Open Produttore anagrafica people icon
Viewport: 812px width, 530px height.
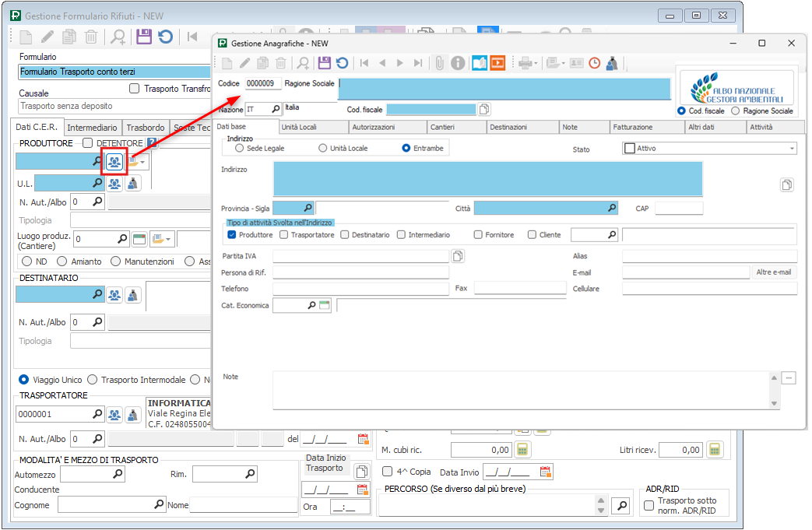(114, 162)
